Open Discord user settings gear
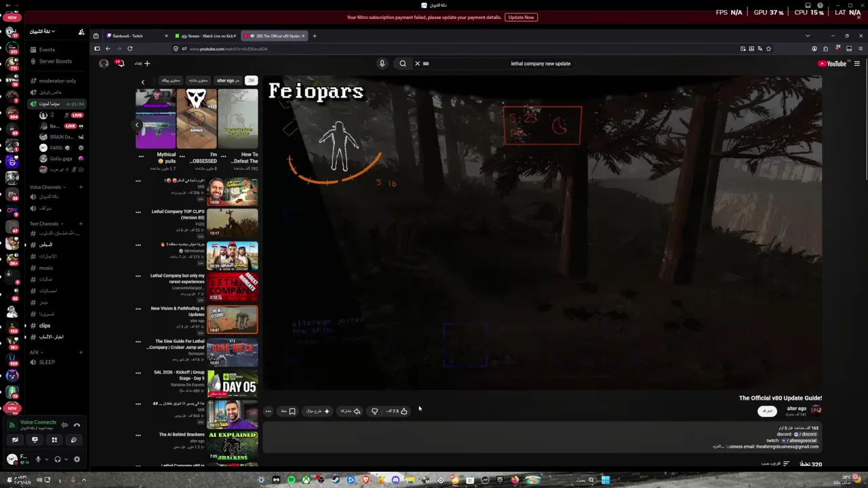 pos(77,459)
